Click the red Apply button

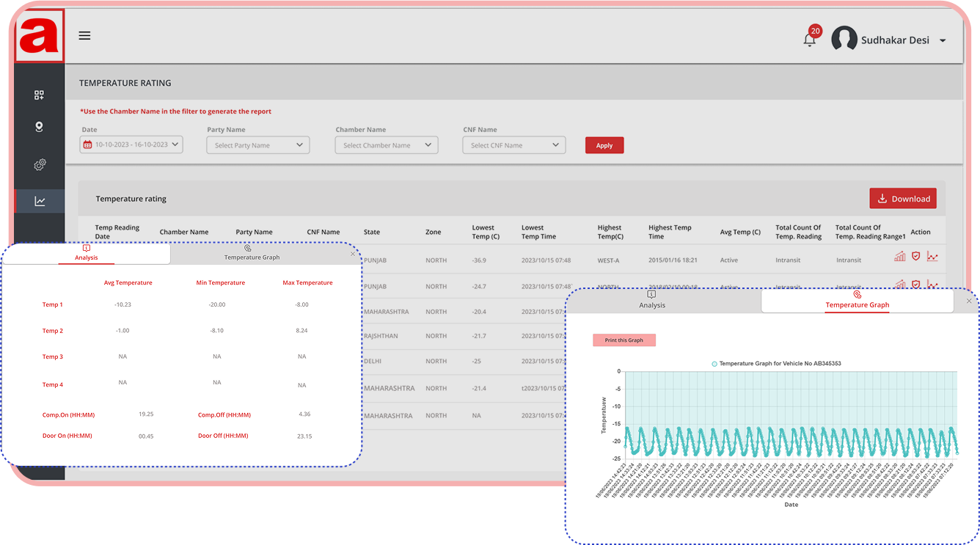tap(604, 145)
